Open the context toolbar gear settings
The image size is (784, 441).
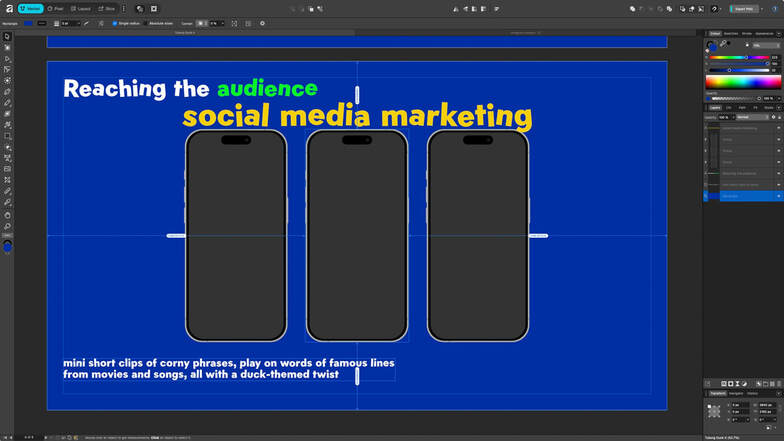[x=262, y=23]
